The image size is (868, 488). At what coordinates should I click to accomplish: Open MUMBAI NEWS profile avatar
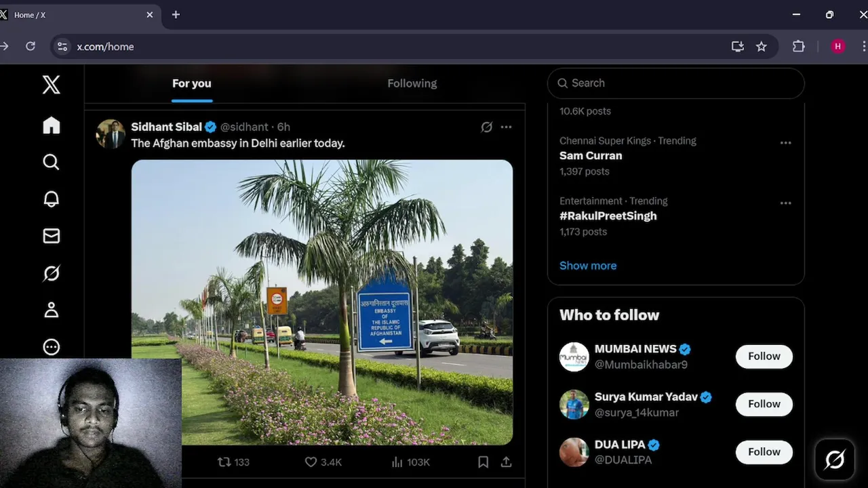574,357
